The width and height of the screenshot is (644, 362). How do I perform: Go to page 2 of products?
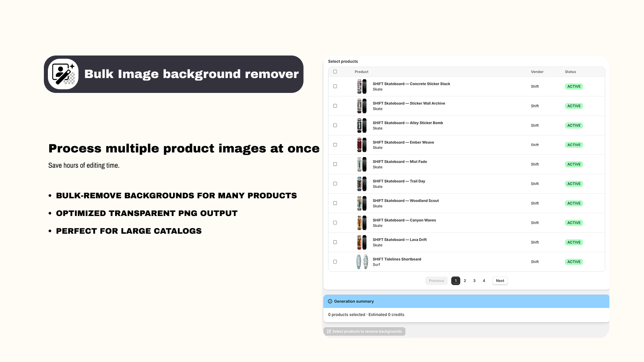465,280
